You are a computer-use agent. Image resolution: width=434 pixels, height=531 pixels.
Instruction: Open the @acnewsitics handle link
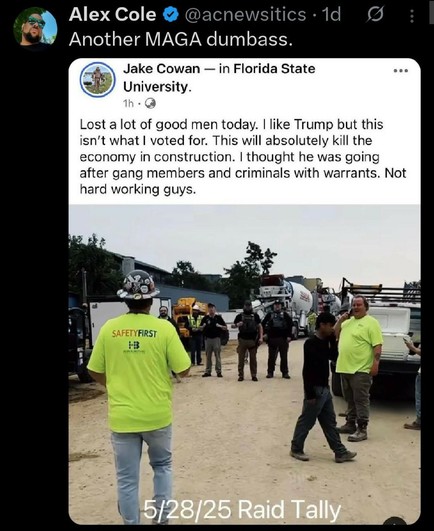click(245, 15)
